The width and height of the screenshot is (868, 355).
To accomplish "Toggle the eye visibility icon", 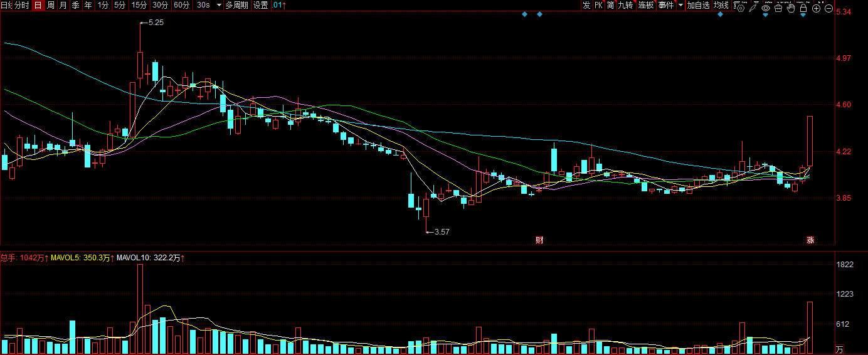I will pyautogui.click(x=766, y=8).
